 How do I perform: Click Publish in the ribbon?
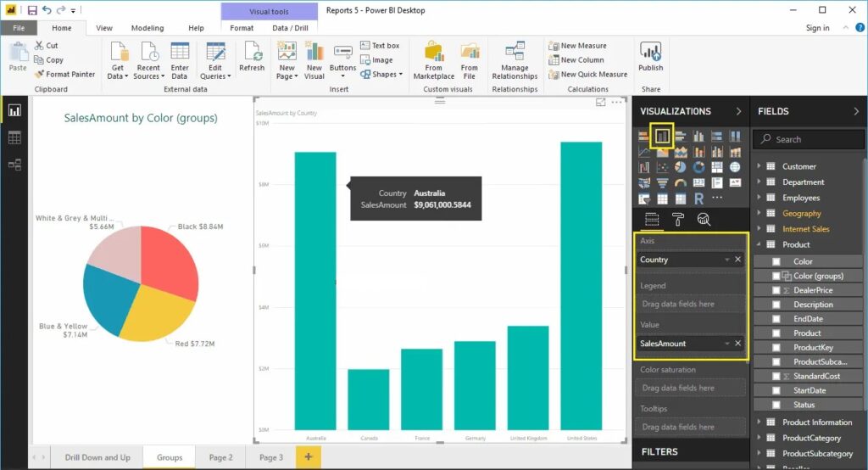tap(650, 57)
